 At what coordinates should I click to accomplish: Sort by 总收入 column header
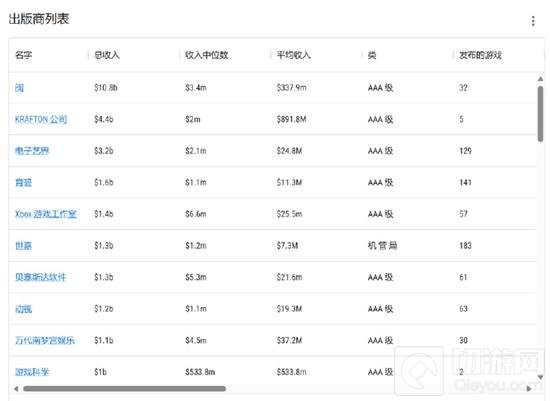tap(107, 55)
